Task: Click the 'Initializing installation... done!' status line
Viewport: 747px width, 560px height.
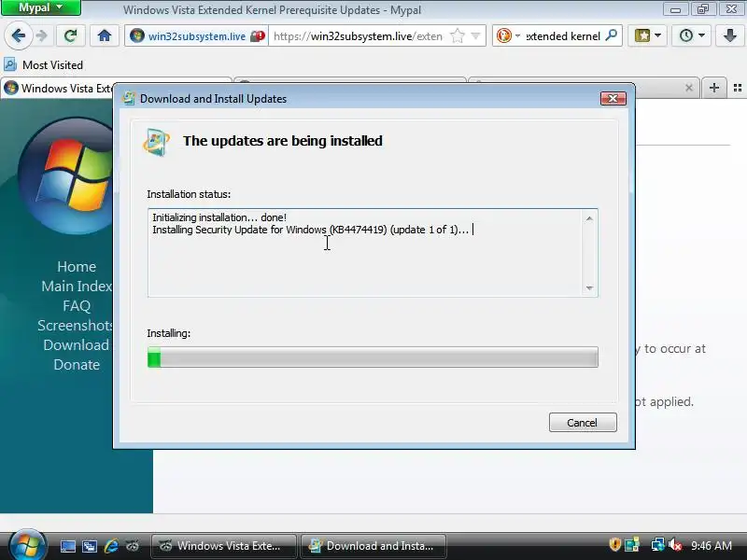Action: click(x=219, y=217)
